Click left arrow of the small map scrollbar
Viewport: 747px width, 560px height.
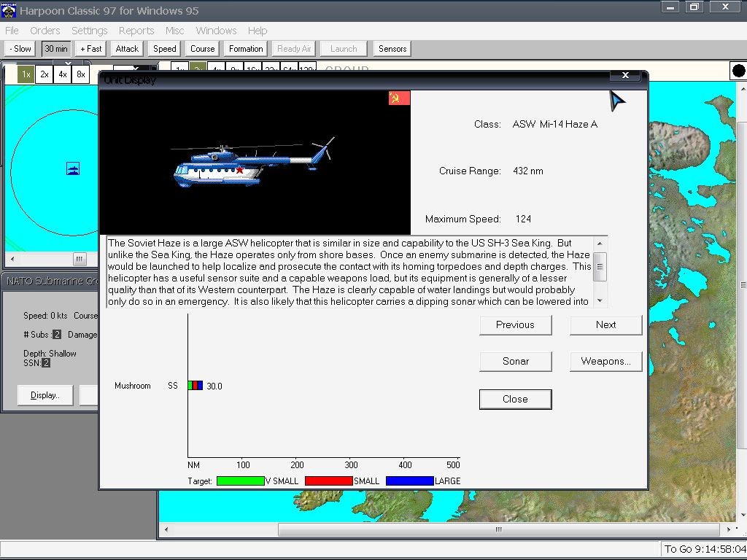click(12, 259)
